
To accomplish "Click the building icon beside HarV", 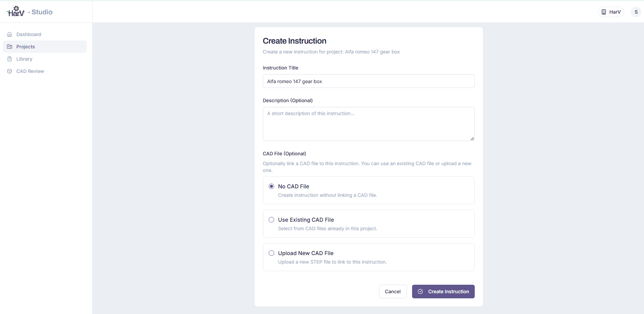I will [604, 12].
